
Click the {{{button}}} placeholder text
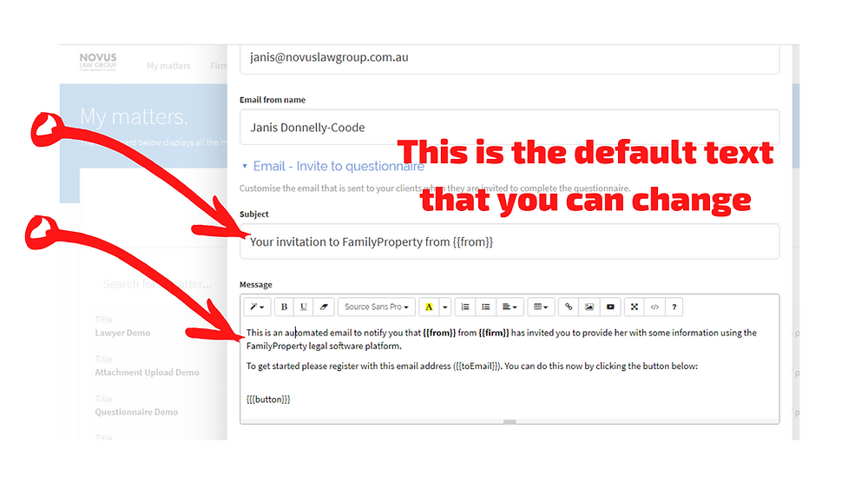tap(268, 400)
